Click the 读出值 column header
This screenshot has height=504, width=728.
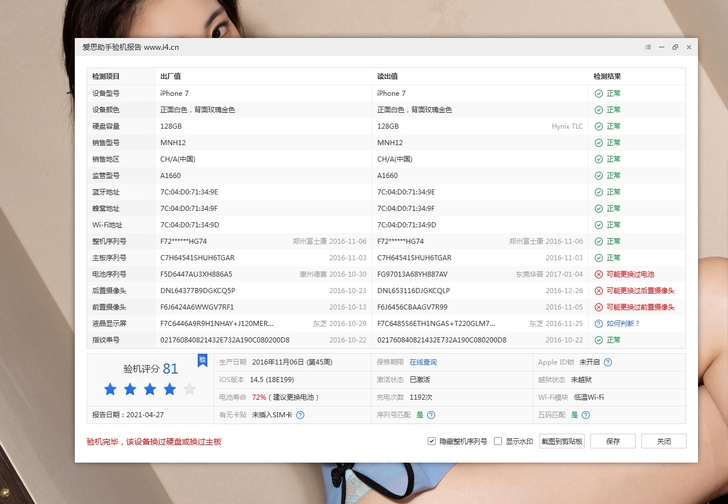[387, 77]
